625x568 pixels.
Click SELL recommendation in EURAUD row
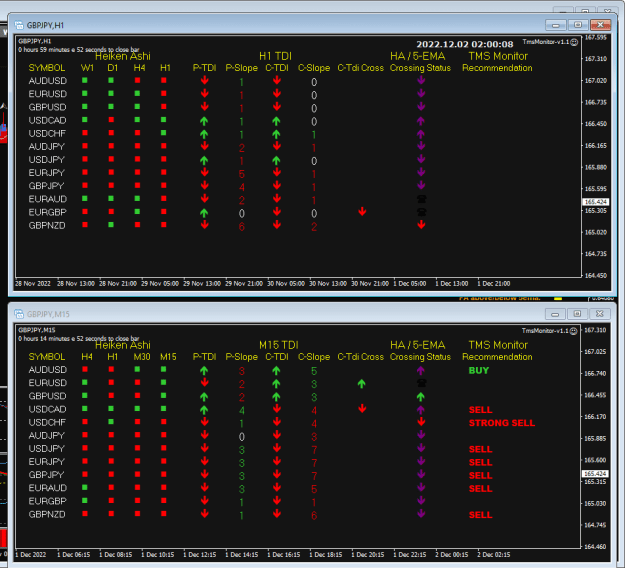click(481, 488)
